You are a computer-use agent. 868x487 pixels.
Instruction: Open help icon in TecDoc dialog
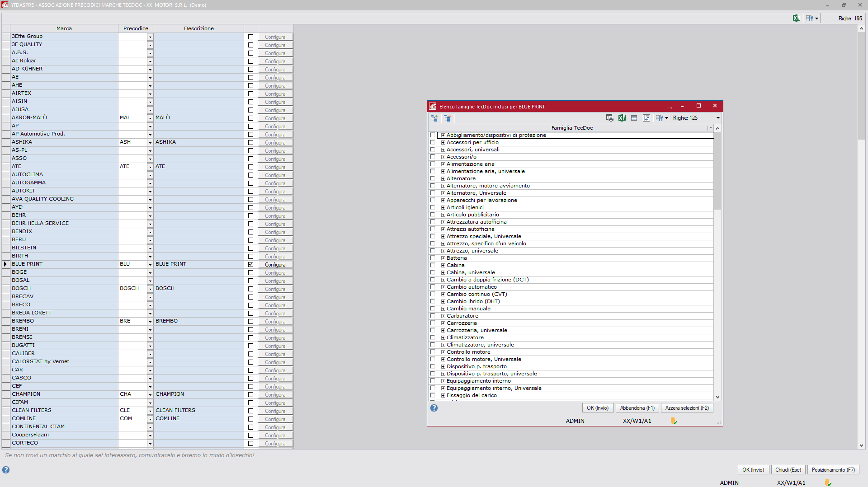pyautogui.click(x=434, y=408)
